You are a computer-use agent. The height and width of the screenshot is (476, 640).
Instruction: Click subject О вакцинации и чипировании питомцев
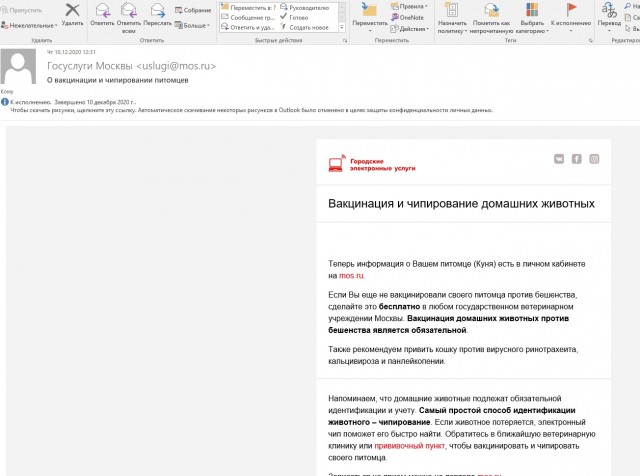tap(118, 80)
